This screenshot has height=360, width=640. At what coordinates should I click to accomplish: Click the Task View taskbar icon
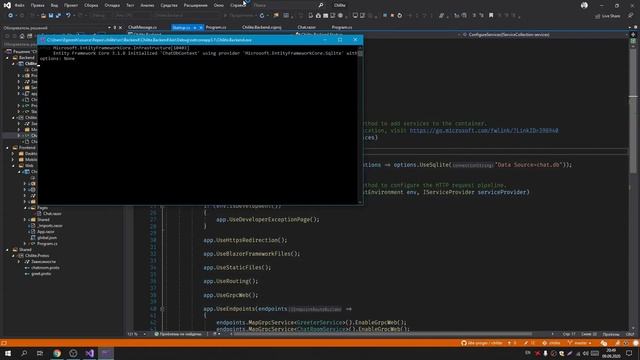click(x=40, y=353)
